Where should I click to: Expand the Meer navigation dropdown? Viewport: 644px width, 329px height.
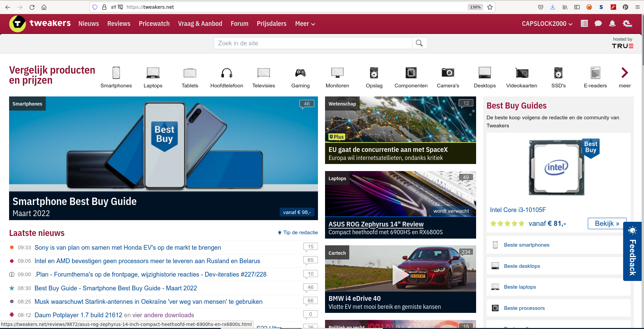coord(305,24)
